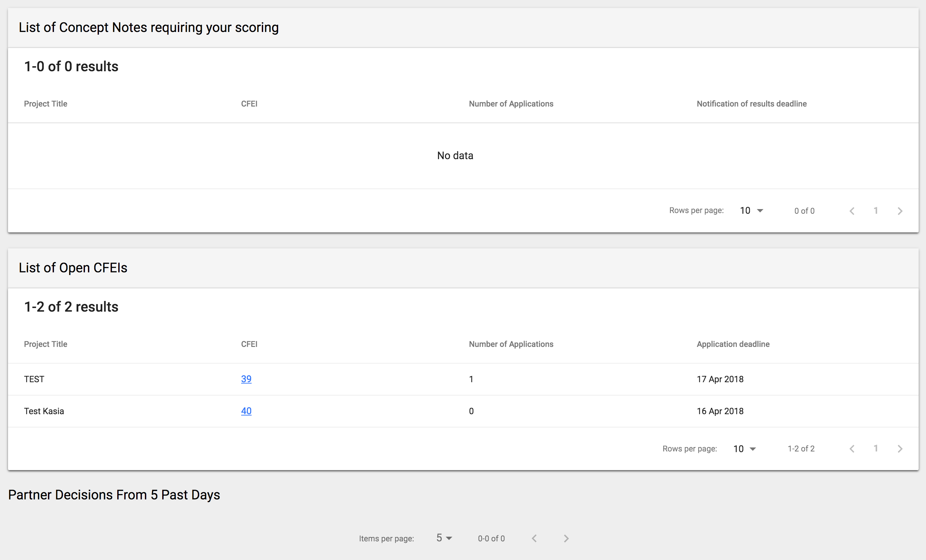The image size is (926, 560).
Task: Click page number 1 in Concept Notes pagination
Action: point(876,211)
